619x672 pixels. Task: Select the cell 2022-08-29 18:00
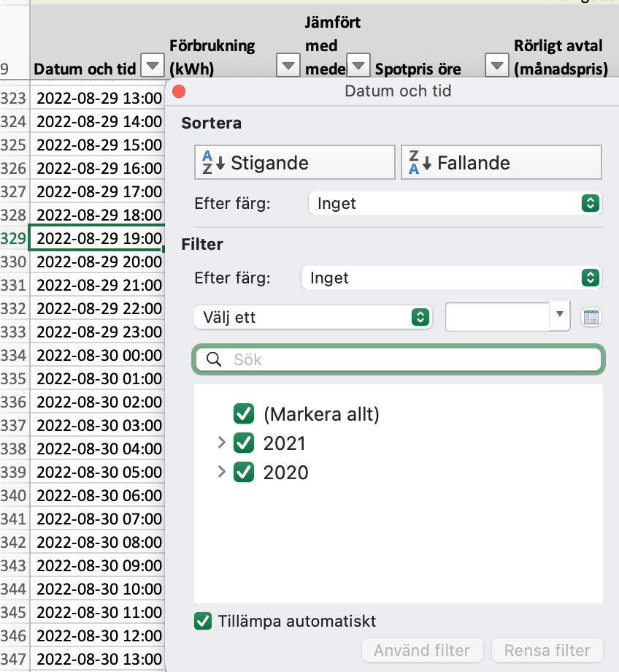(x=98, y=215)
